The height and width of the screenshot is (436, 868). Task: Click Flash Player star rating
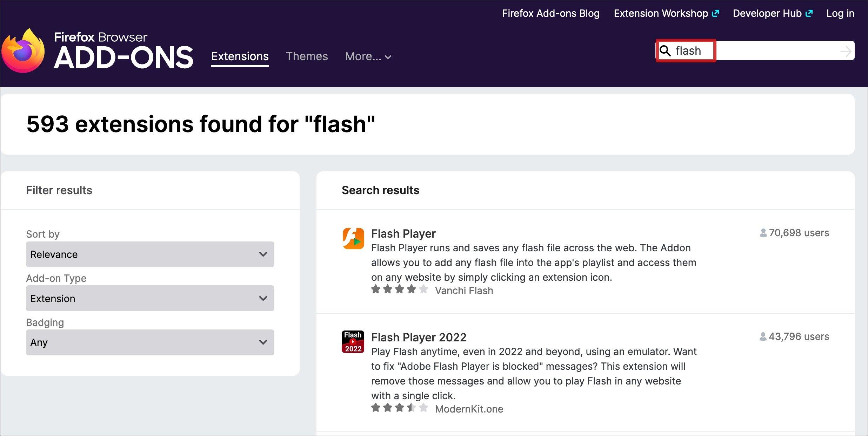[x=399, y=289]
